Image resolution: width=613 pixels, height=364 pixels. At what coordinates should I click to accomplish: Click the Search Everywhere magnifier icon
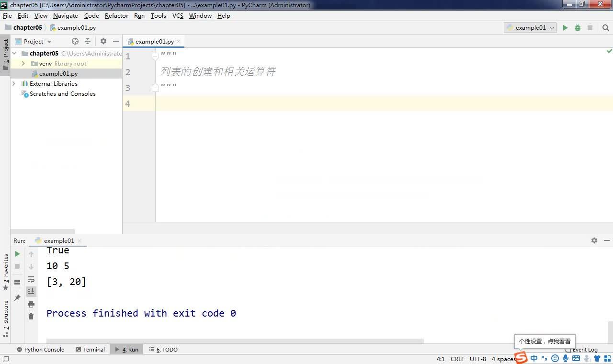605,28
